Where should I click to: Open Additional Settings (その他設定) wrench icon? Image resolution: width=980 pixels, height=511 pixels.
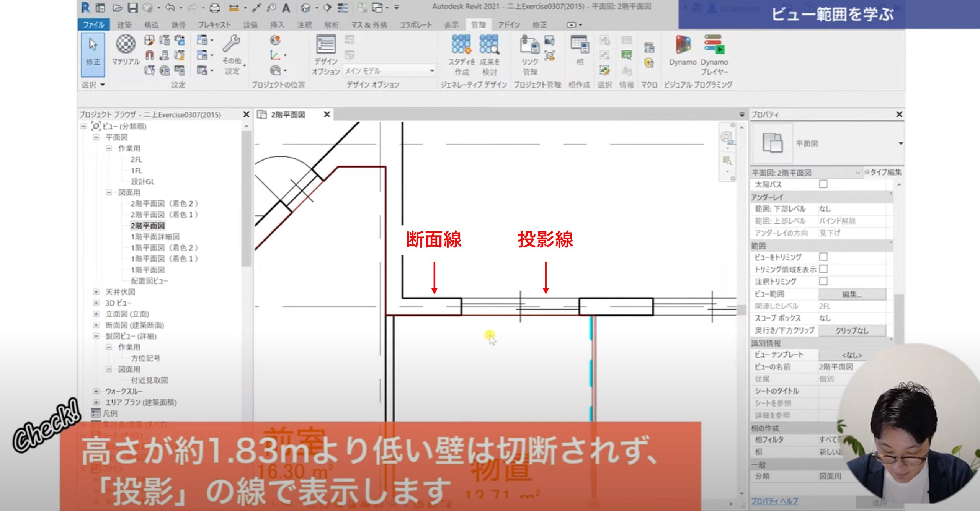point(232,44)
